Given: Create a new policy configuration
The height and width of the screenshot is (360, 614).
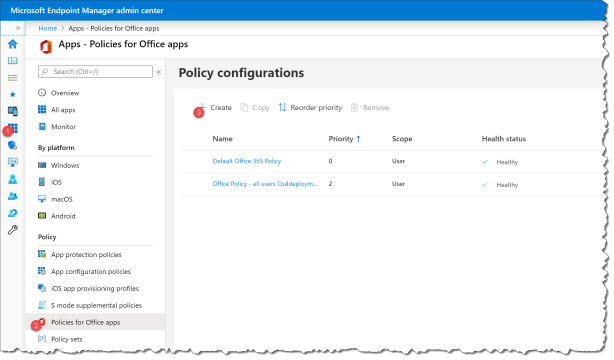Looking at the screenshot, I should [215, 107].
